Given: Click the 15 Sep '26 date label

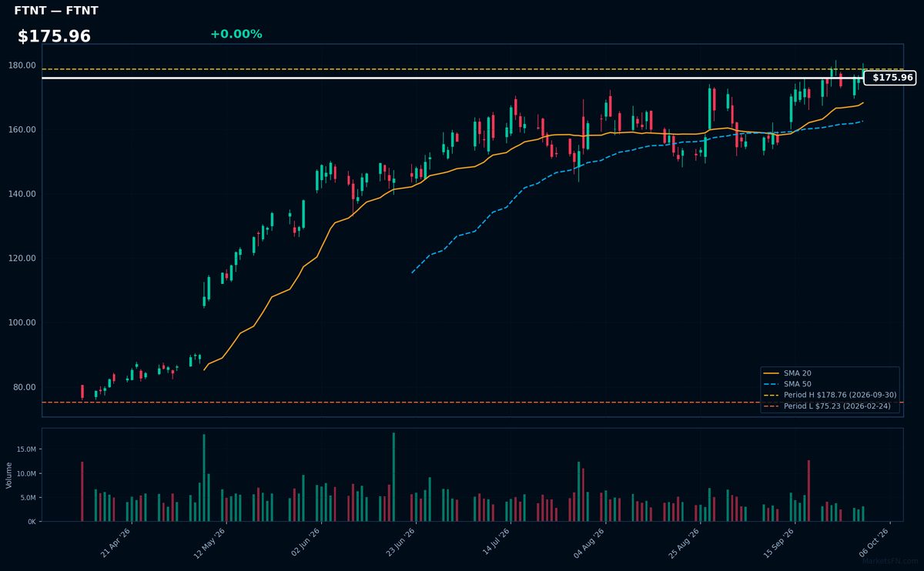Looking at the screenshot, I should coord(781,543).
